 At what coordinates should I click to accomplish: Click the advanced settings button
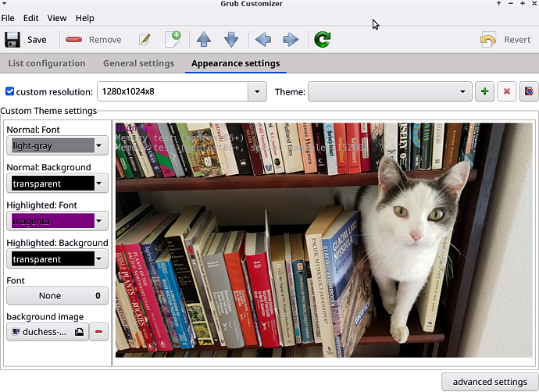pyautogui.click(x=490, y=382)
